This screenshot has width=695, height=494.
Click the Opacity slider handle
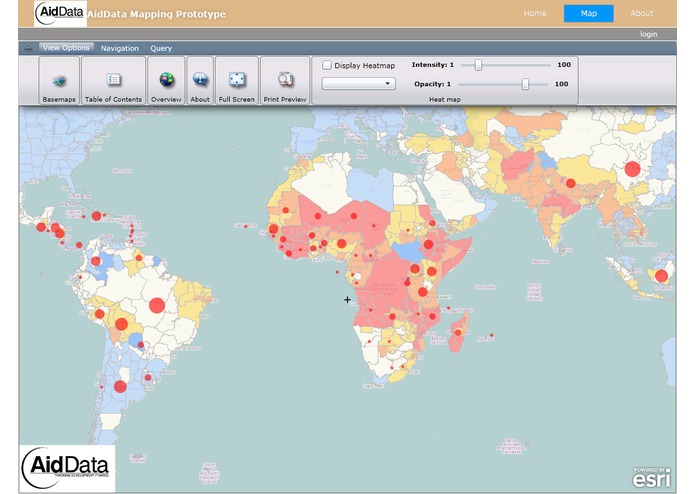click(525, 84)
